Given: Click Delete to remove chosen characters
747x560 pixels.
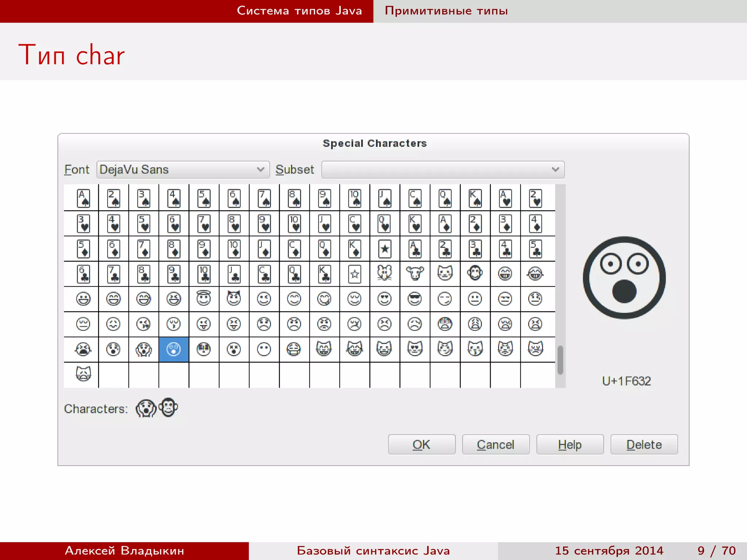Looking at the screenshot, I should click(x=644, y=444).
